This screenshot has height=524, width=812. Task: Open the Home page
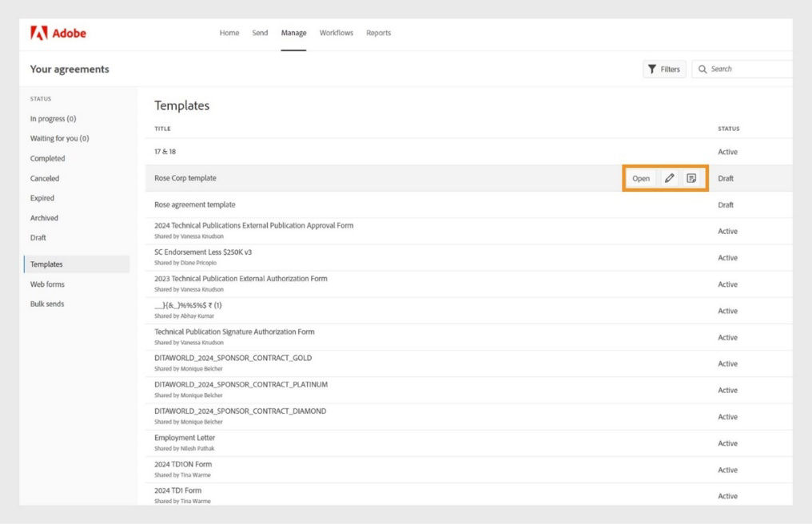(229, 33)
